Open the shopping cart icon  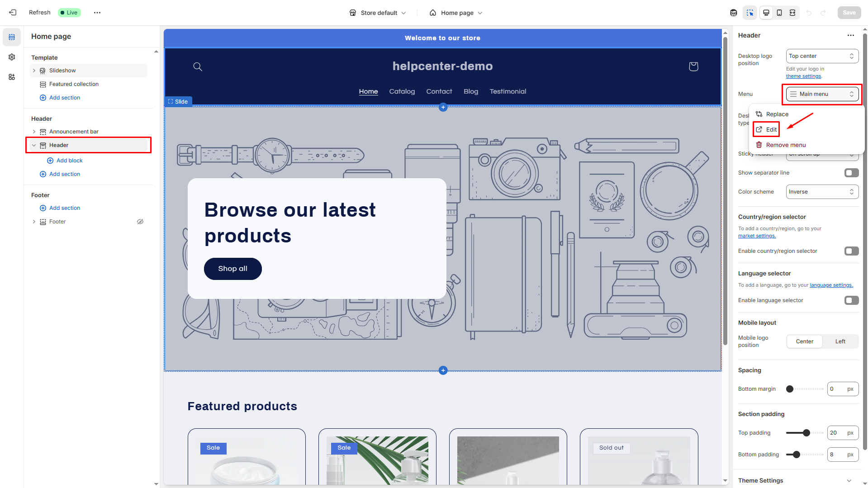693,66
